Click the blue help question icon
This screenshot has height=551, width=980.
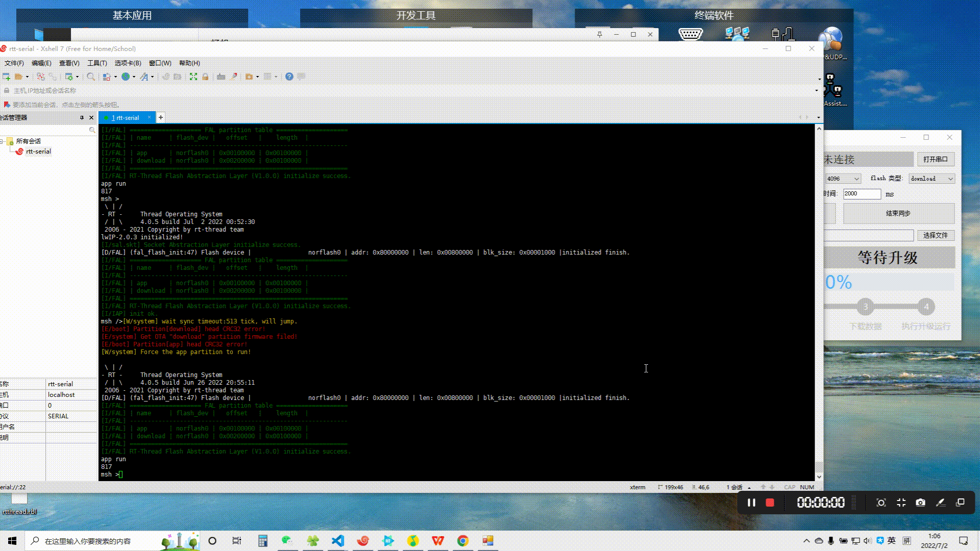(x=289, y=77)
